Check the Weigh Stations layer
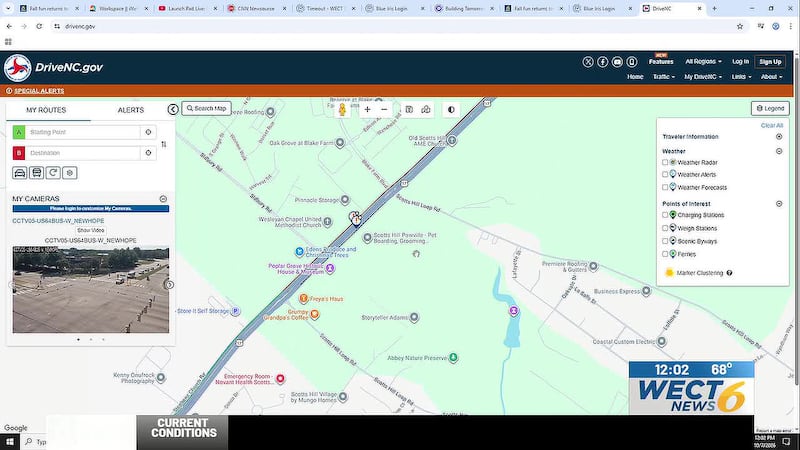Screen dimensions: 800x450 pos(665,228)
